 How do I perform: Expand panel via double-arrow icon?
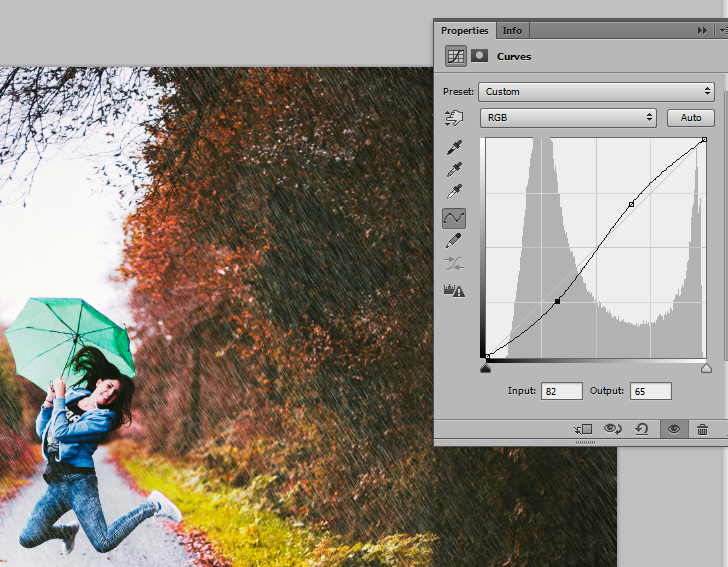point(702,31)
